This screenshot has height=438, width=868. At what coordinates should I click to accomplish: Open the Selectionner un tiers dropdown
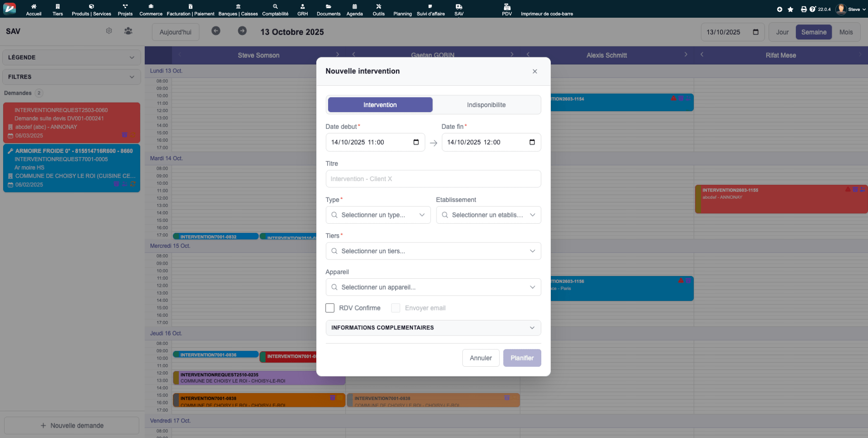point(433,251)
